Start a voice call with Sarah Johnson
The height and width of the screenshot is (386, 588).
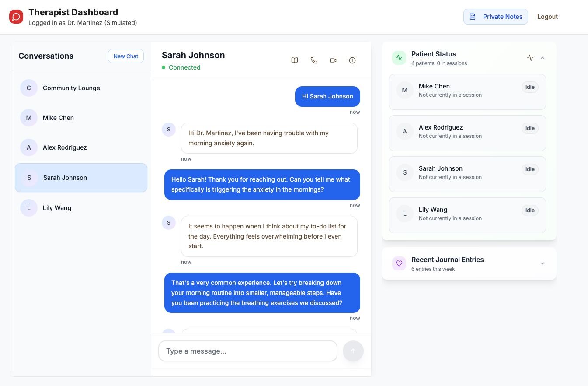(x=314, y=60)
